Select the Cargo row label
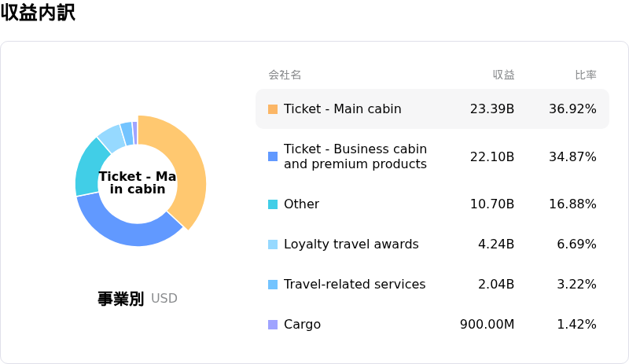The width and height of the screenshot is (629, 364). (x=302, y=325)
